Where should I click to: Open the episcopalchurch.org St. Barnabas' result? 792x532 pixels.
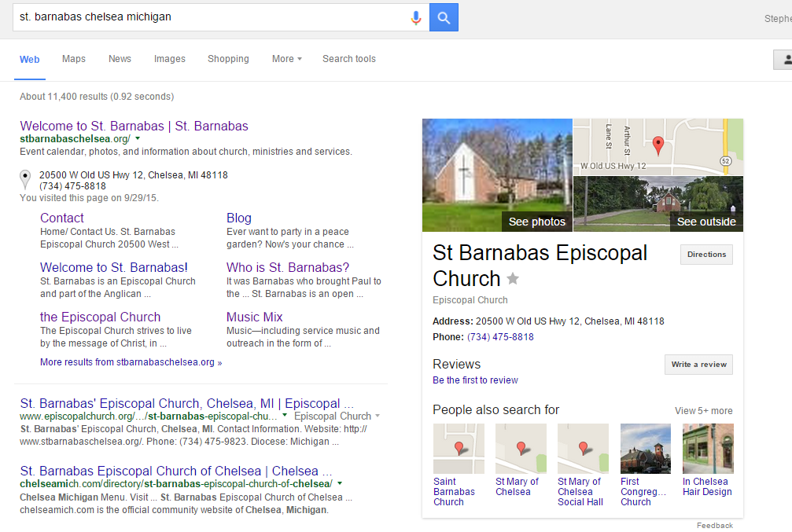point(187,403)
